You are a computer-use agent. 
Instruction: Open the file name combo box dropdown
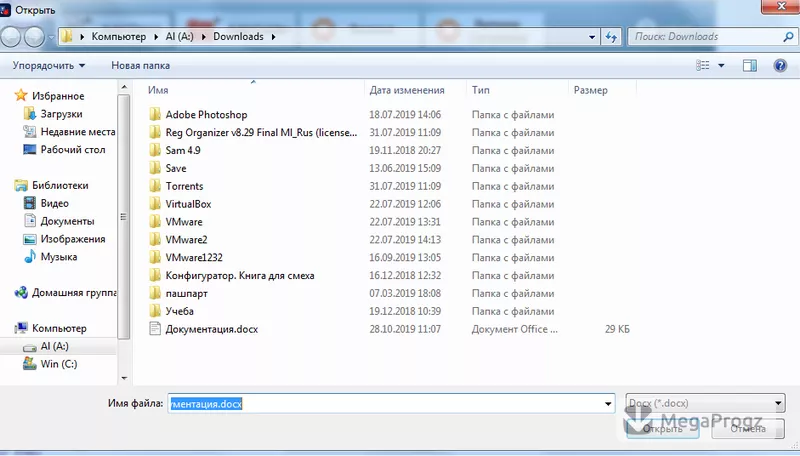608,403
